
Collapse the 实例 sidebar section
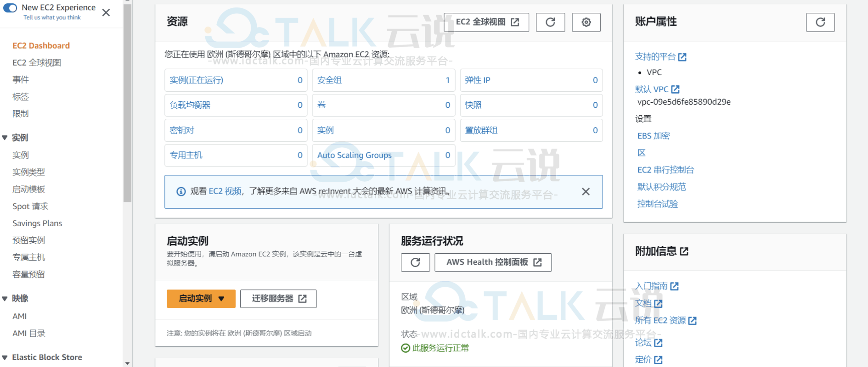click(x=5, y=138)
